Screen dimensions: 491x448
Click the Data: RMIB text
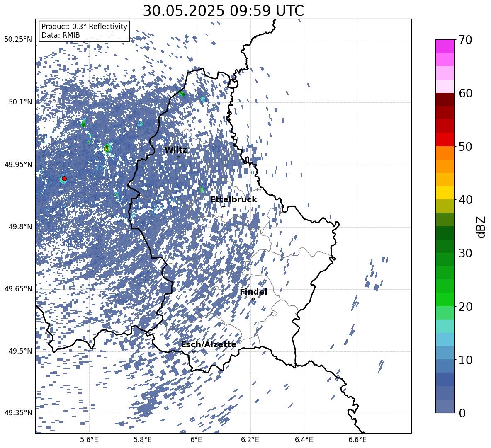click(61, 35)
